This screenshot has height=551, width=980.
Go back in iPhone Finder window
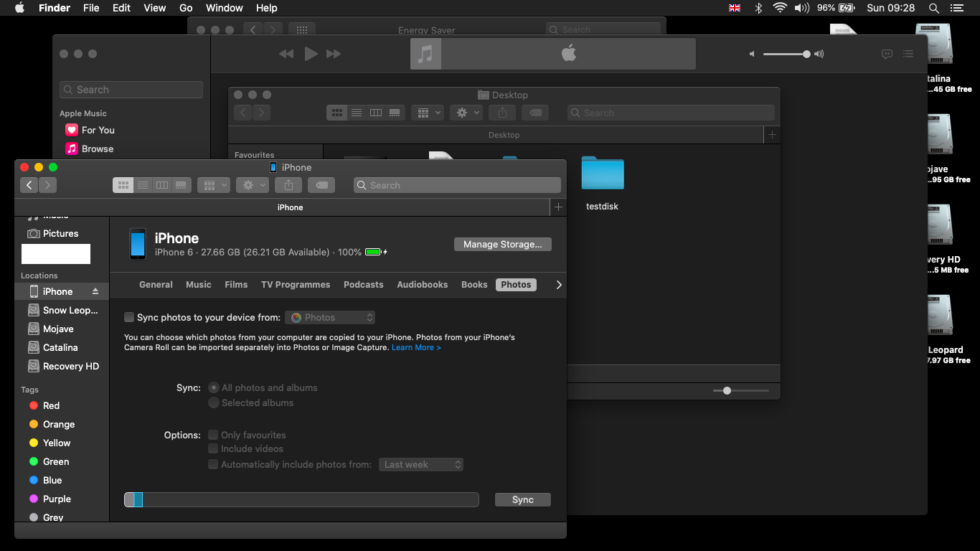click(29, 185)
